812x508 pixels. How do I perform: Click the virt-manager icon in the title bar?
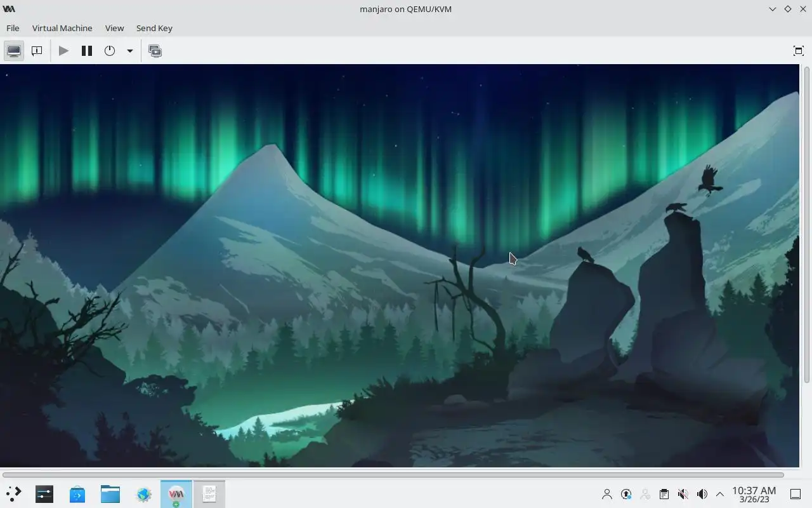9,9
